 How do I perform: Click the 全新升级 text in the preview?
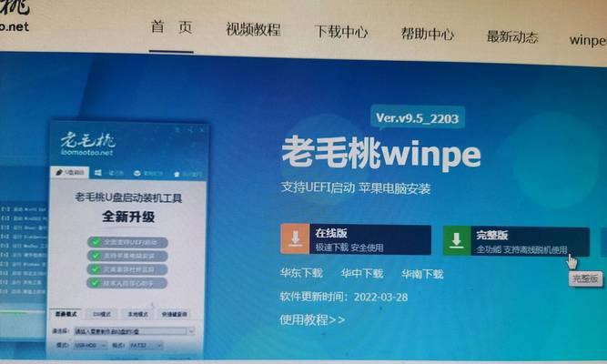click(128, 217)
